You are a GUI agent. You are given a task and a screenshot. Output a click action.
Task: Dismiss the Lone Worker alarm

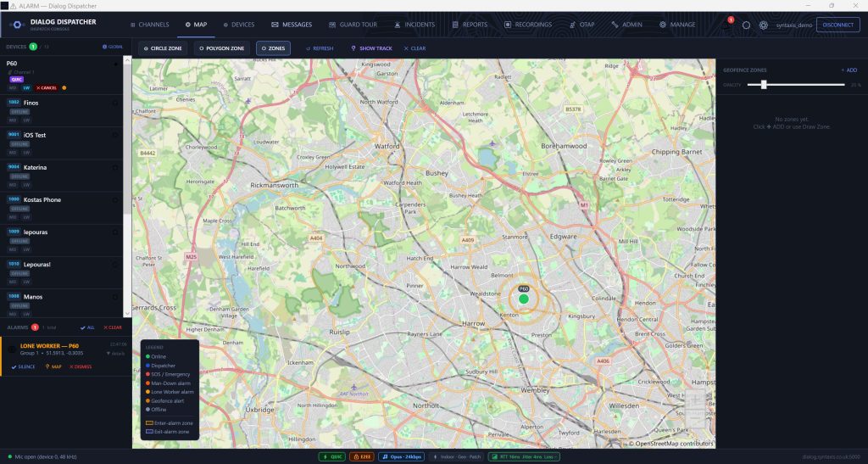[81, 366]
